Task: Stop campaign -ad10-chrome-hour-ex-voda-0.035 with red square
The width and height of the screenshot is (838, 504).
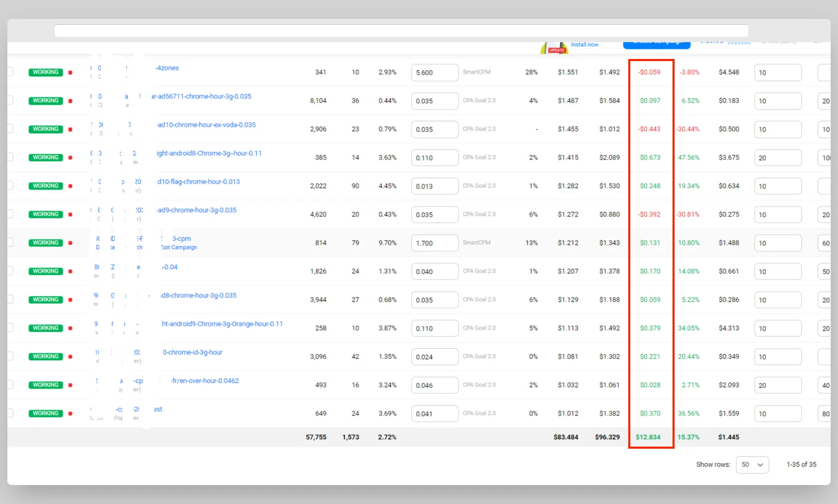Action: click(x=70, y=130)
